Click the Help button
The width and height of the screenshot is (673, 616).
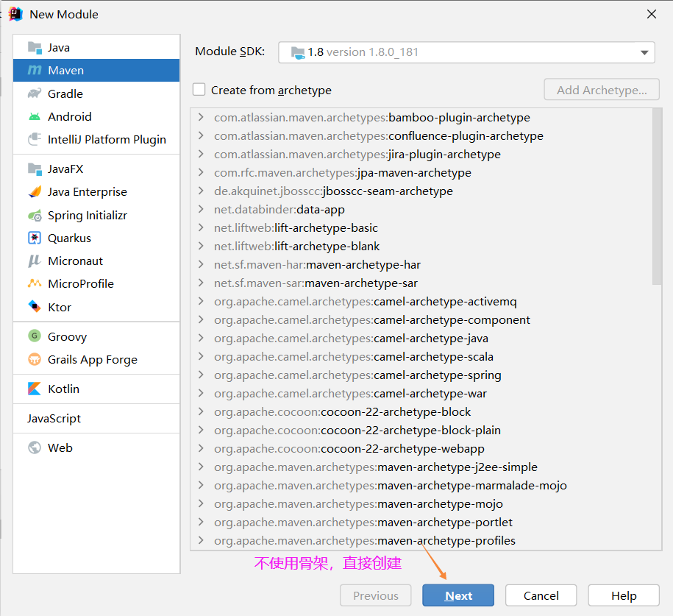624,595
